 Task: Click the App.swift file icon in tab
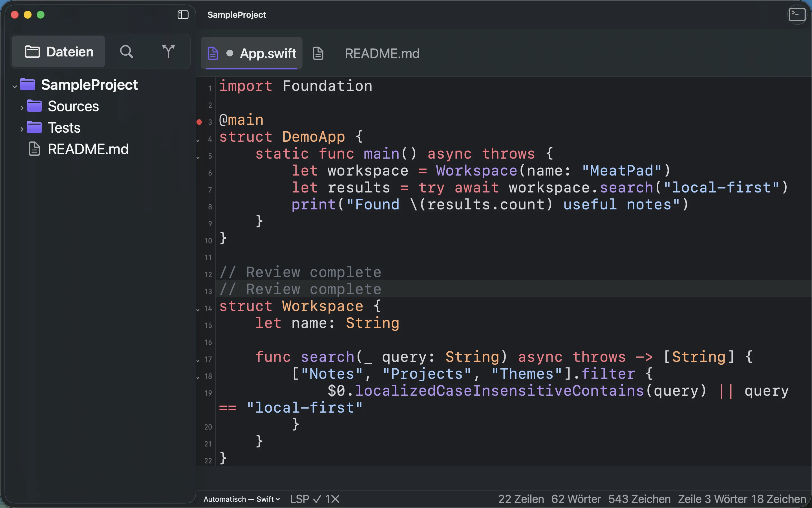click(213, 53)
